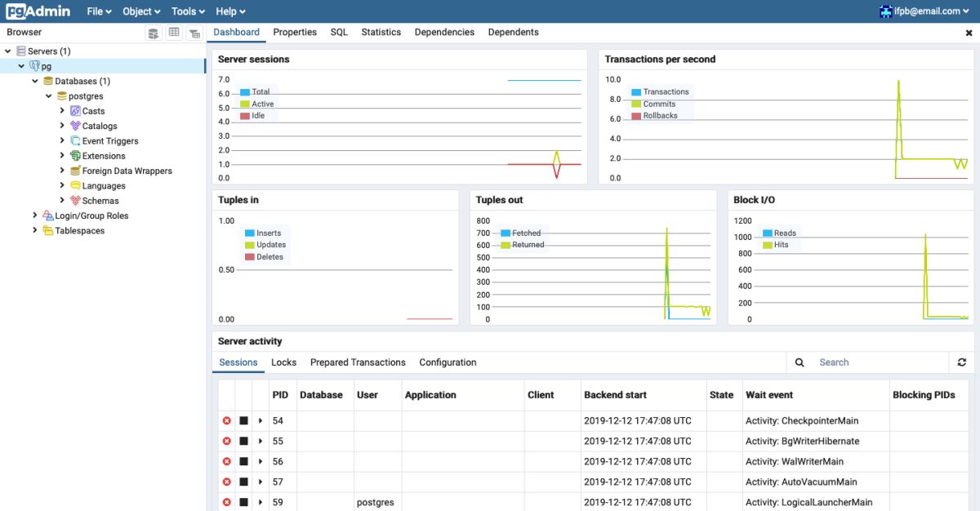This screenshot has height=511, width=980.
Task: Close the dashboard panel with X
Action: pyautogui.click(x=969, y=33)
